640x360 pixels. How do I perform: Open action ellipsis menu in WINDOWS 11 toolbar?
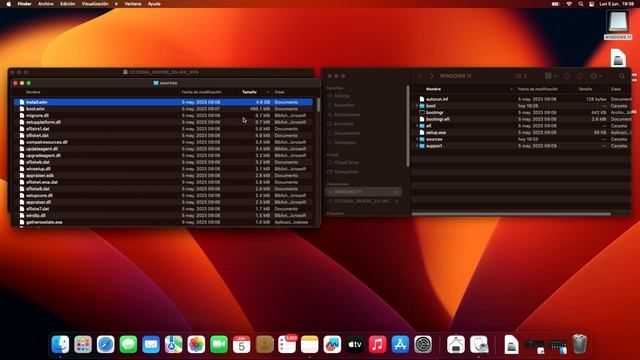pyautogui.click(x=596, y=76)
